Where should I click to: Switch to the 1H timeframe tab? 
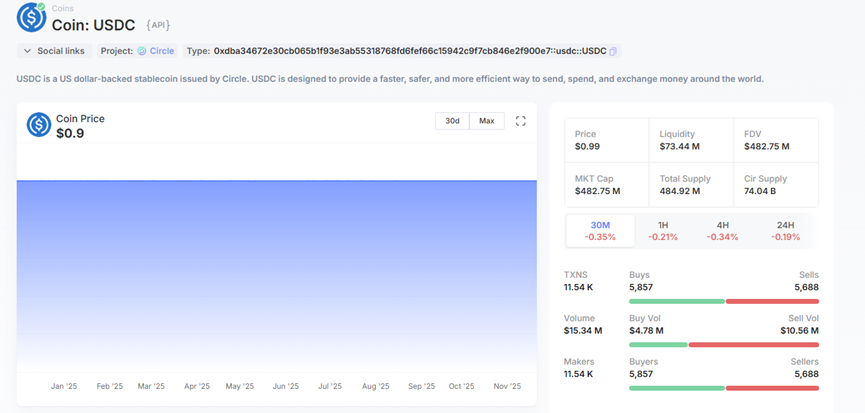663,231
